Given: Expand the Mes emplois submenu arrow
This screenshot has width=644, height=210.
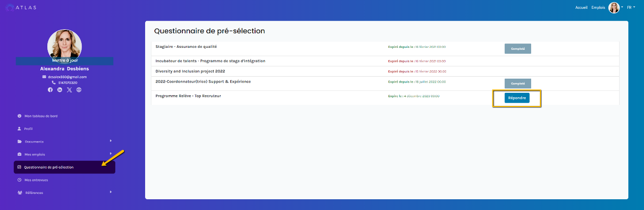Looking at the screenshot, I should point(111,153).
